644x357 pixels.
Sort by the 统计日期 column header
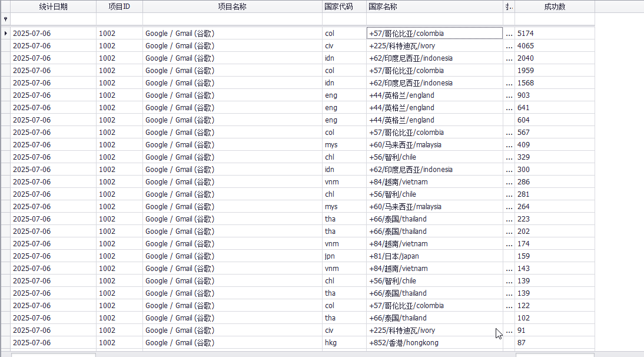[54, 6]
